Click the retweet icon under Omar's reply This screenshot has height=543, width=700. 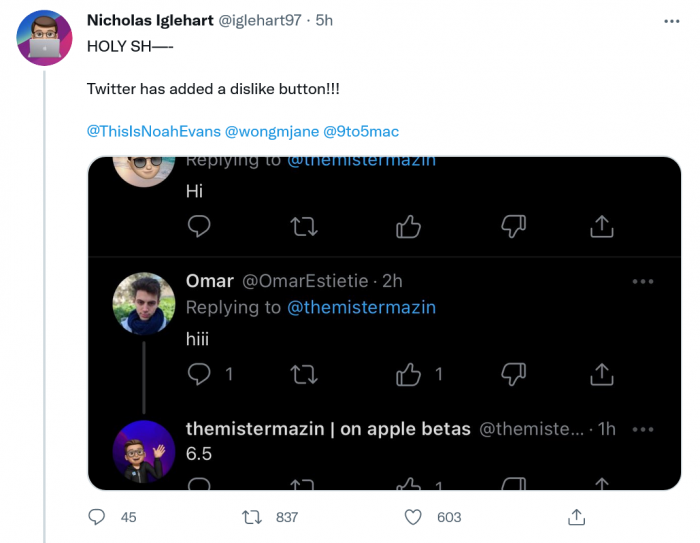pyautogui.click(x=303, y=374)
